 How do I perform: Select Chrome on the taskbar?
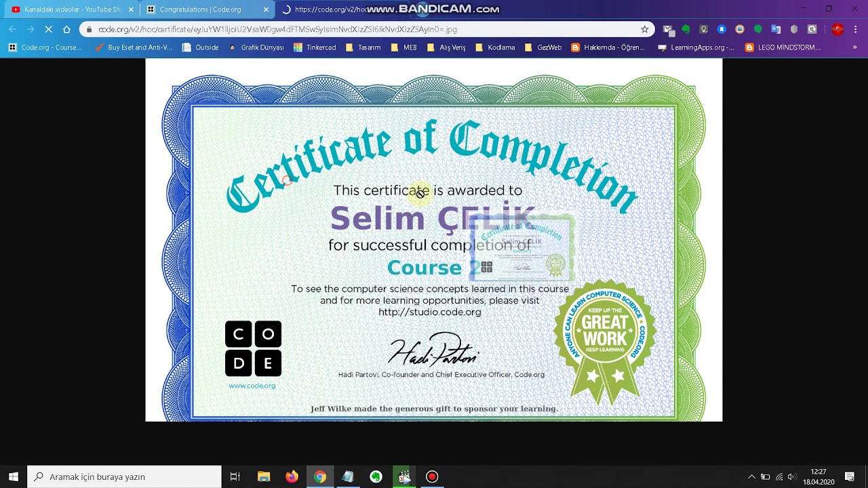pyautogui.click(x=319, y=476)
